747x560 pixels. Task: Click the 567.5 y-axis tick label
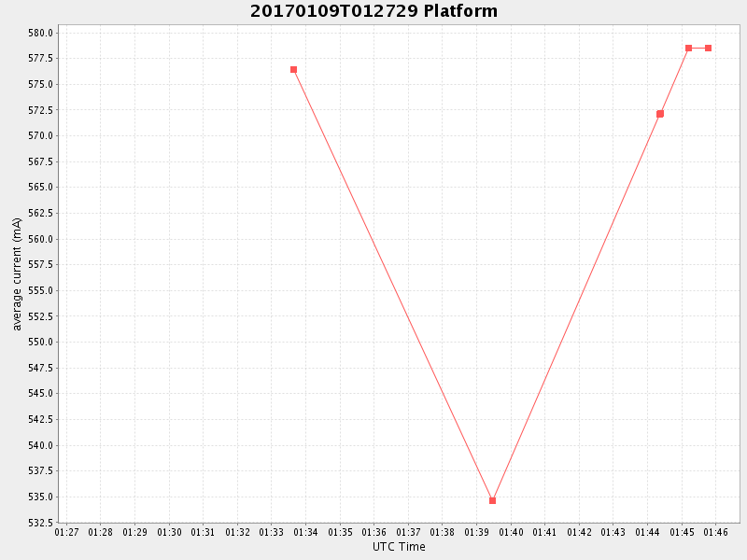41,161
